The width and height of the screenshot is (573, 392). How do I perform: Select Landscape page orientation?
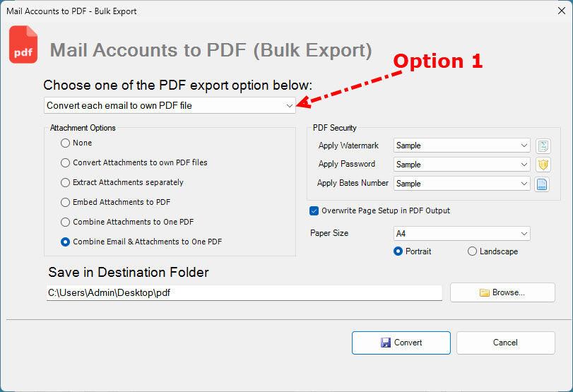point(472,251)
